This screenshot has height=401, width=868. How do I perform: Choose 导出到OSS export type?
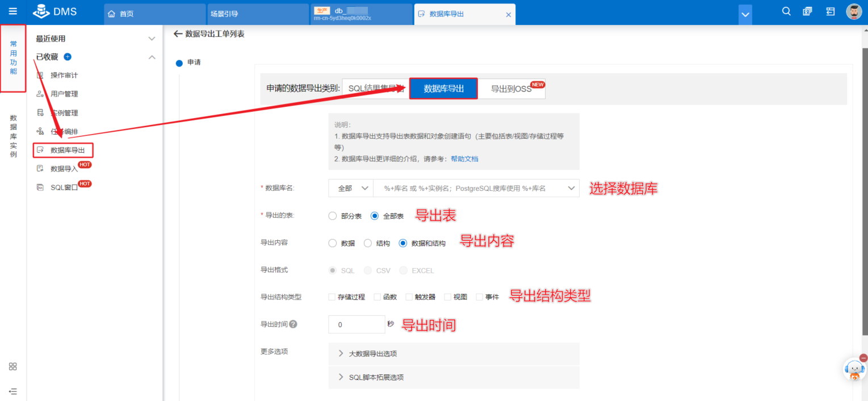511,89
